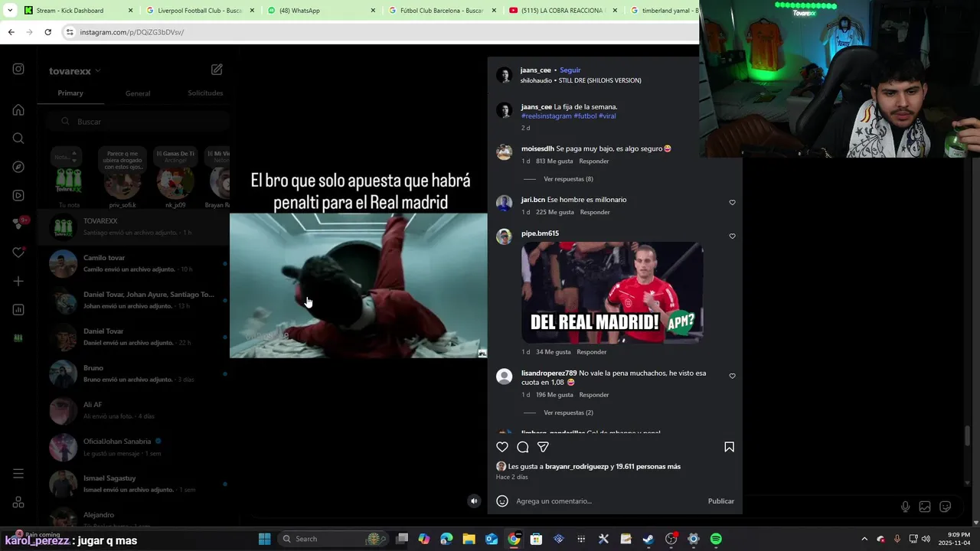Show hidden system tray icons chevron

click(x=864, y=539)
